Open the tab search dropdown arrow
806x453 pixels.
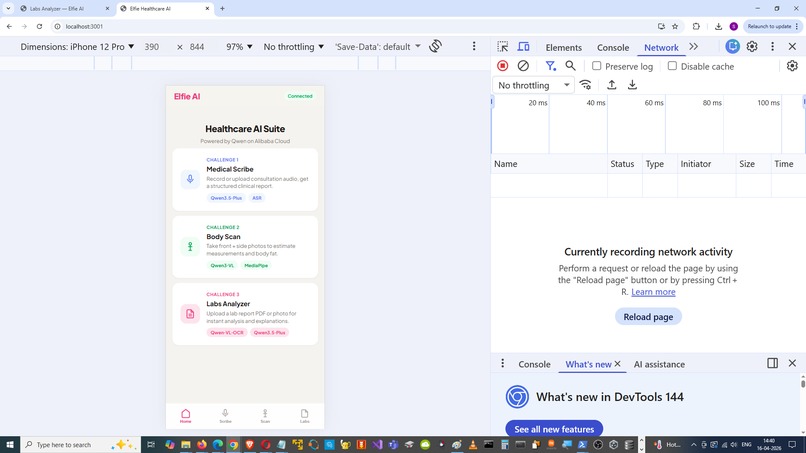(8, 8)
